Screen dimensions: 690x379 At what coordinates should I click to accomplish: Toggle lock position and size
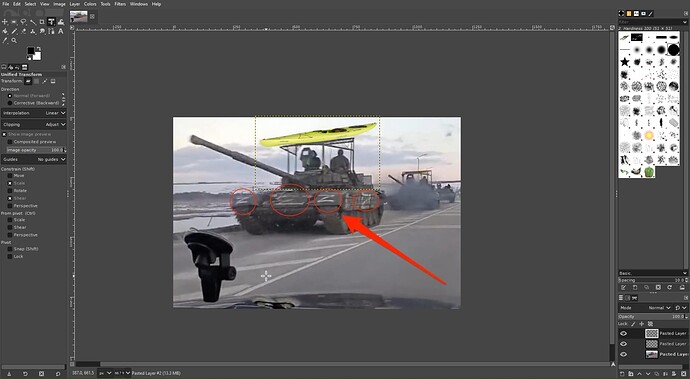click(x=642, y=324)
